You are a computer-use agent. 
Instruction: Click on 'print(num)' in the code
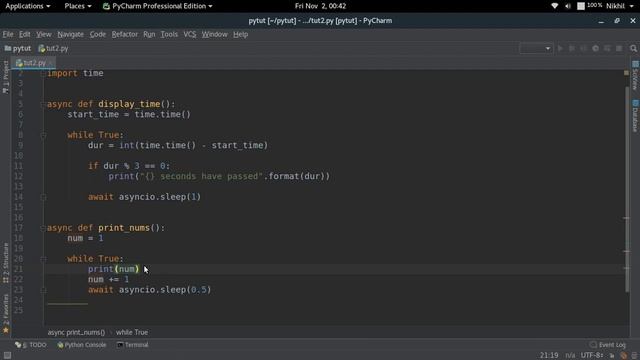click(113, 269)
